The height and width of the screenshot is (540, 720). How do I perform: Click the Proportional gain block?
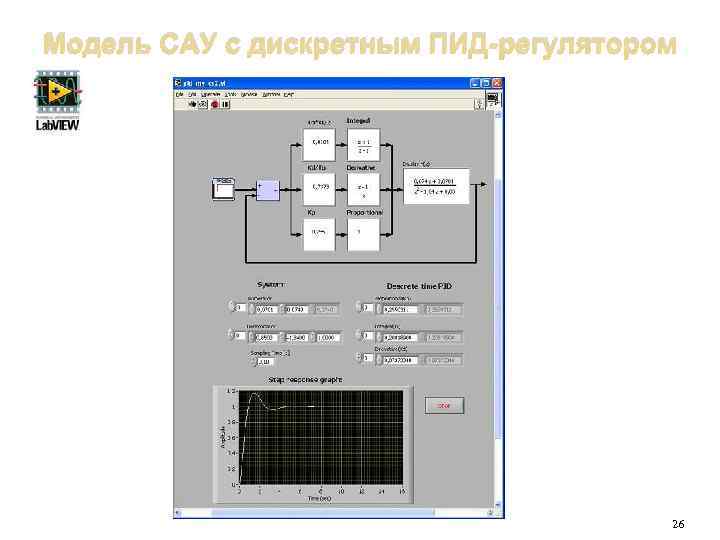363,234
